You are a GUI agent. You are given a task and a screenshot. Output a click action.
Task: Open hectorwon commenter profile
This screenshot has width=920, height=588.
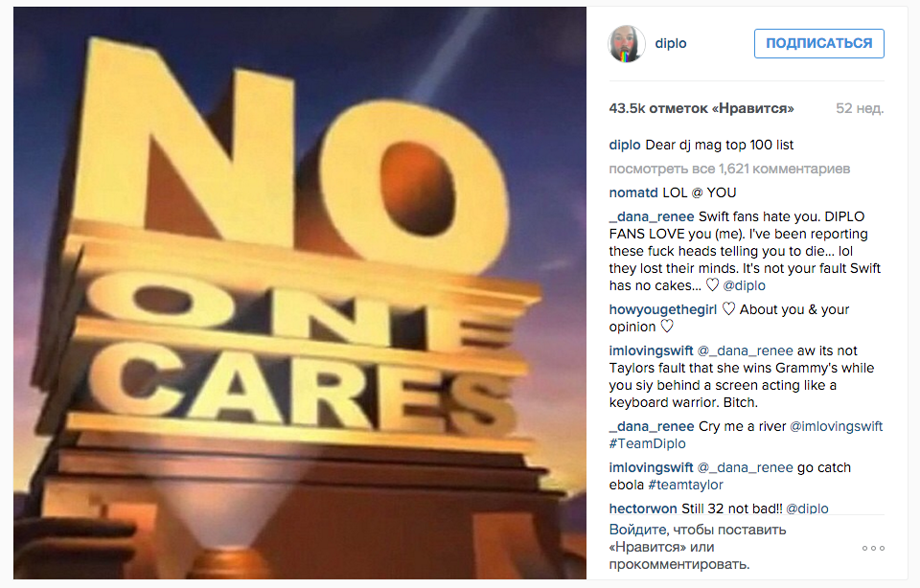(642, 509)
